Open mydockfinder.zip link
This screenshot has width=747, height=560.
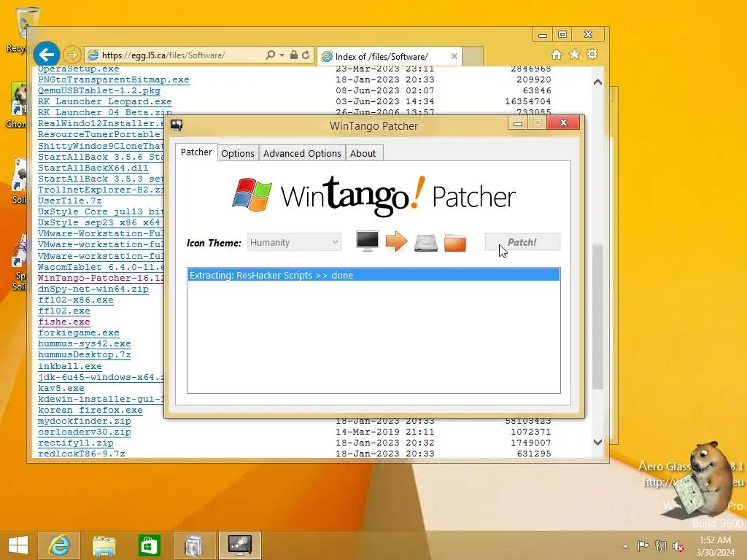point(85,421)
